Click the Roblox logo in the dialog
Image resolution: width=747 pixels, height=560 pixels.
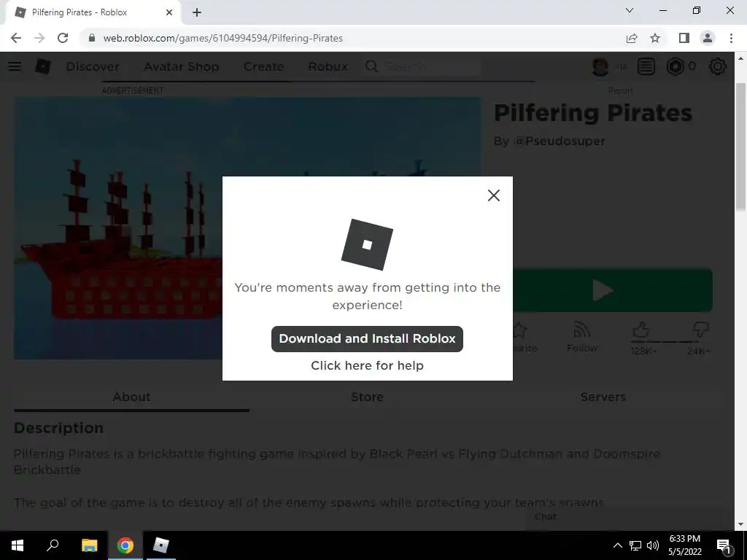pos(367,244)
